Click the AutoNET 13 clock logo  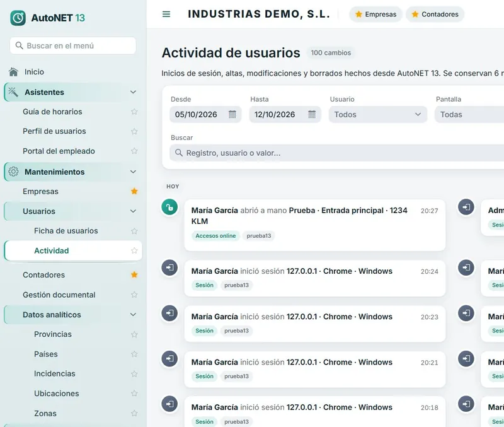(x=18, y=18)
